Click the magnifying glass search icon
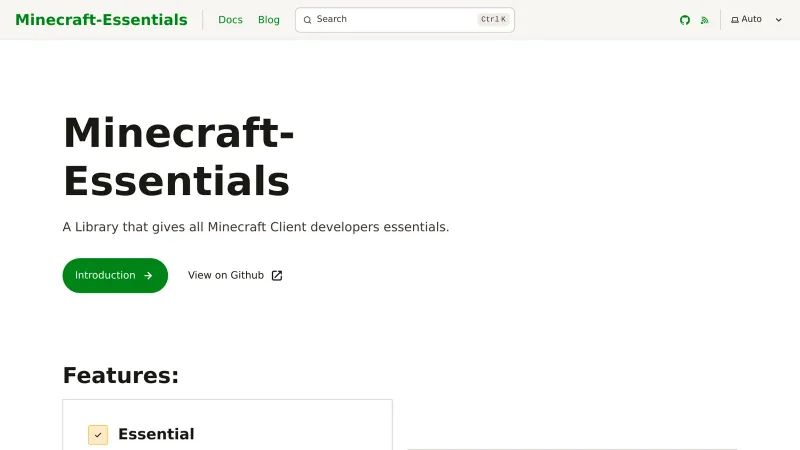The image size is (800, 450). 307,20
